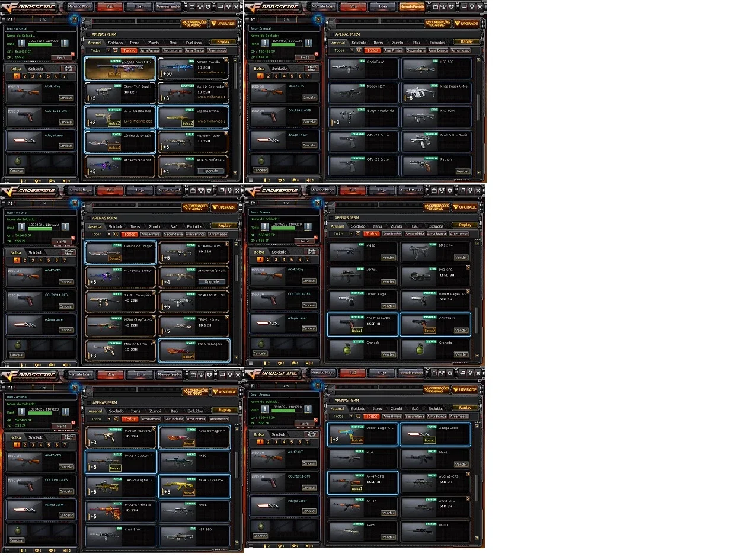Viewport: 751px width, 560px height.
Task: Open Itens tab in the panel listing Negev NGT
Action: [x=378, y=43]
